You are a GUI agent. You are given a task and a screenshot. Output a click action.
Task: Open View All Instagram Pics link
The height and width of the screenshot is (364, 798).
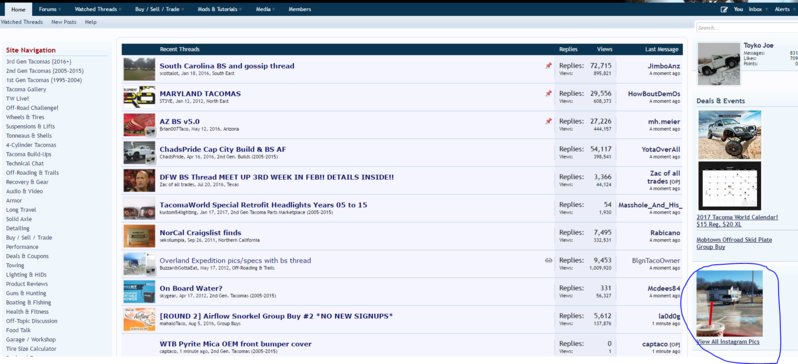click(728, 342)
